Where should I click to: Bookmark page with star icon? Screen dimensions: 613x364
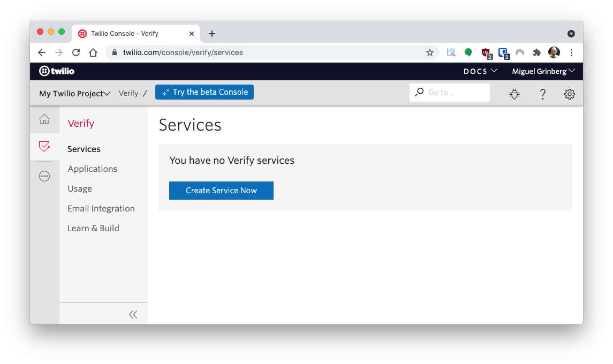[430, 53]
